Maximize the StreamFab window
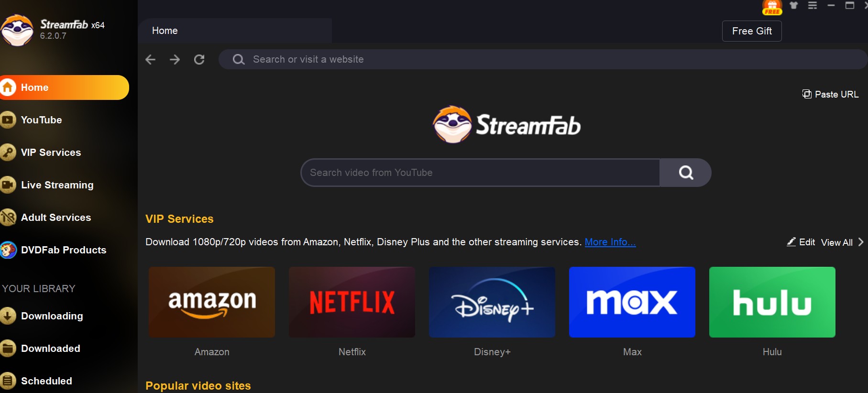 (x=850, y=5)
